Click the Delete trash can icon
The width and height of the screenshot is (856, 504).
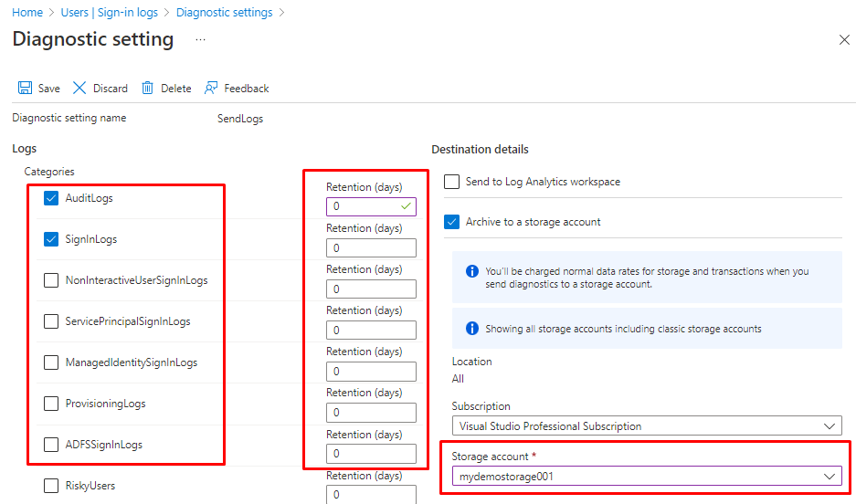[x=147, y=89]
